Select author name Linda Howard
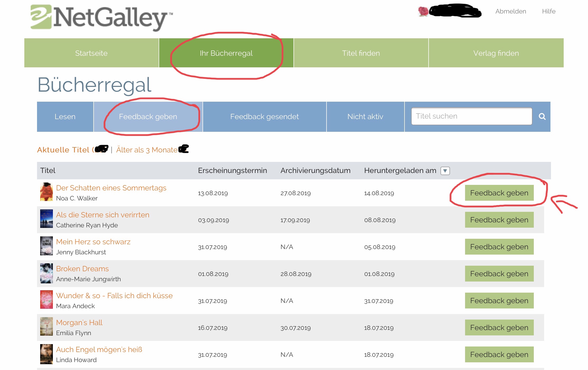The width and height of the screenshot is (588, 370). 76,360
